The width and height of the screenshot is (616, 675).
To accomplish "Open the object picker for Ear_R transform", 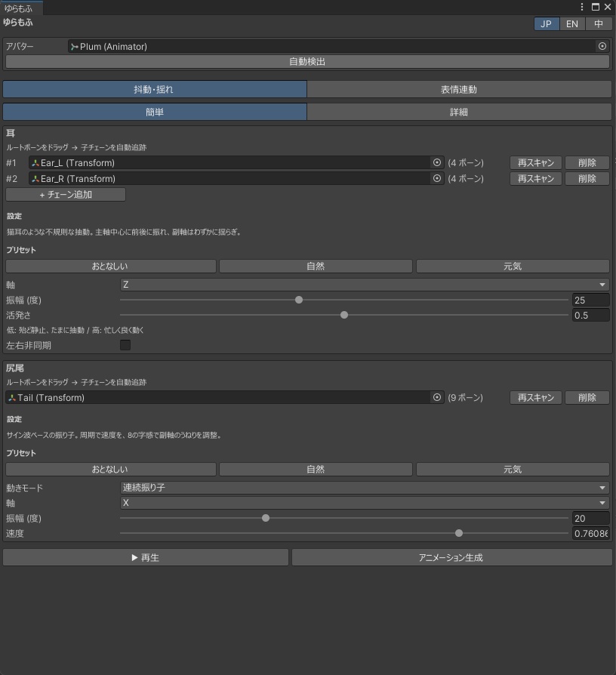I will click(x=437, y=178).
